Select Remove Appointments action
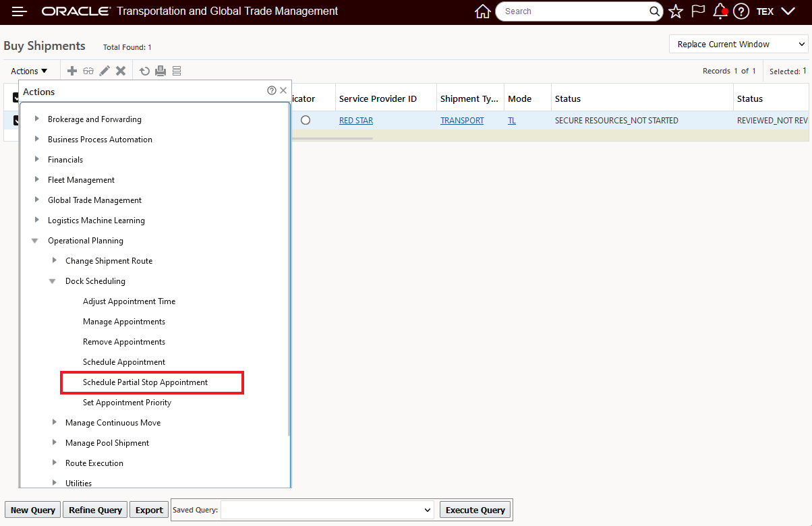Viewport: 812px width, 526px height. coord(124,342)
